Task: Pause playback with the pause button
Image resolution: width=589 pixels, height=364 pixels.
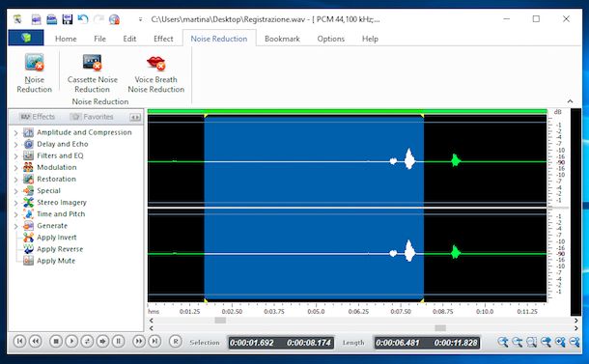Action: pos(119,342)
